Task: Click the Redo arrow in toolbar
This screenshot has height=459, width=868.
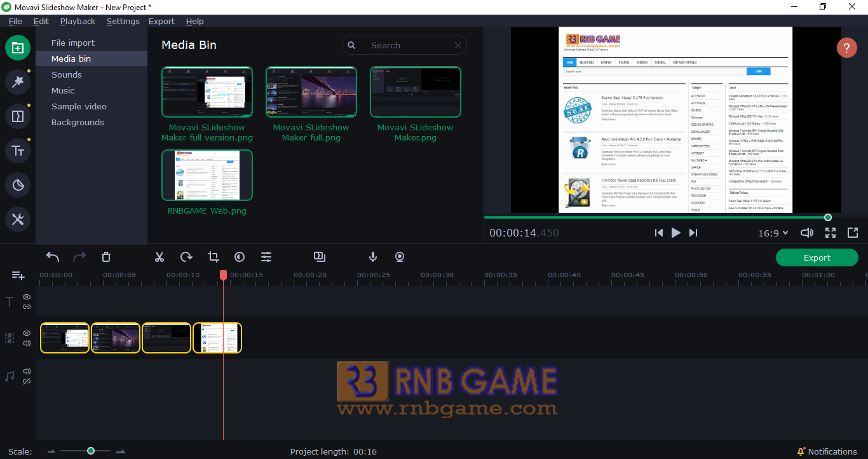Action: click(x=79, y=257)
